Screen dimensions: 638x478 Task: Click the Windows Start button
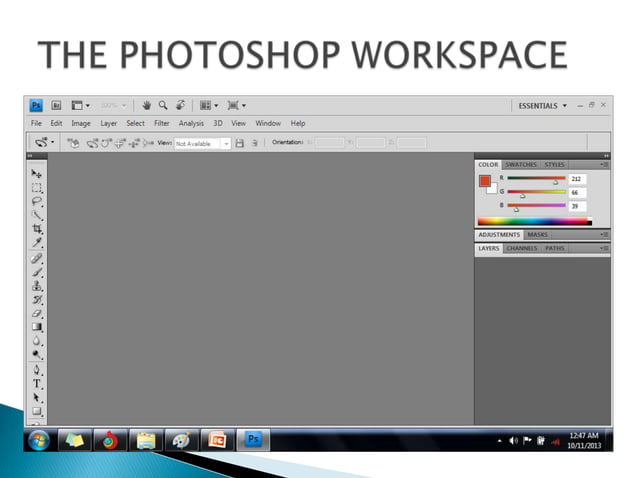39,441
